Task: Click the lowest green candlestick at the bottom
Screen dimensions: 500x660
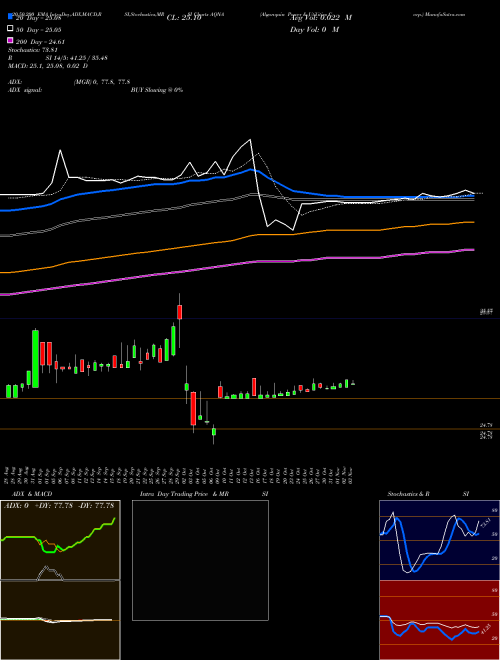Action: tap(214, 431)
